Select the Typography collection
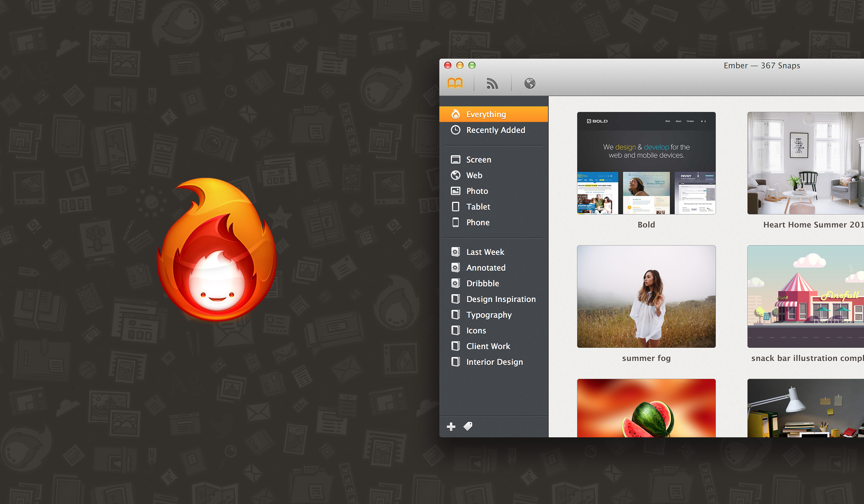This screenshot has width=864, height=504. click(x=489, y=315)
